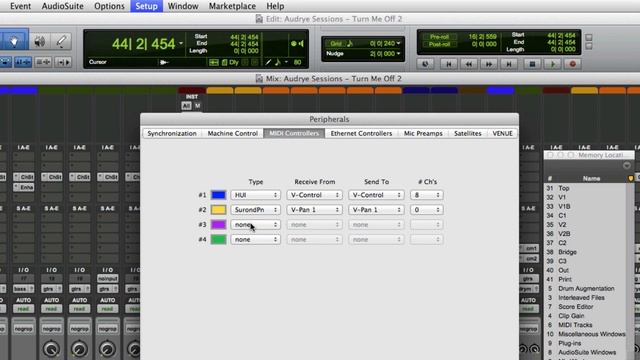This screenshot has width=640, height=360.
Task: Switch to the Satellites tab
Action: point(467,133)
